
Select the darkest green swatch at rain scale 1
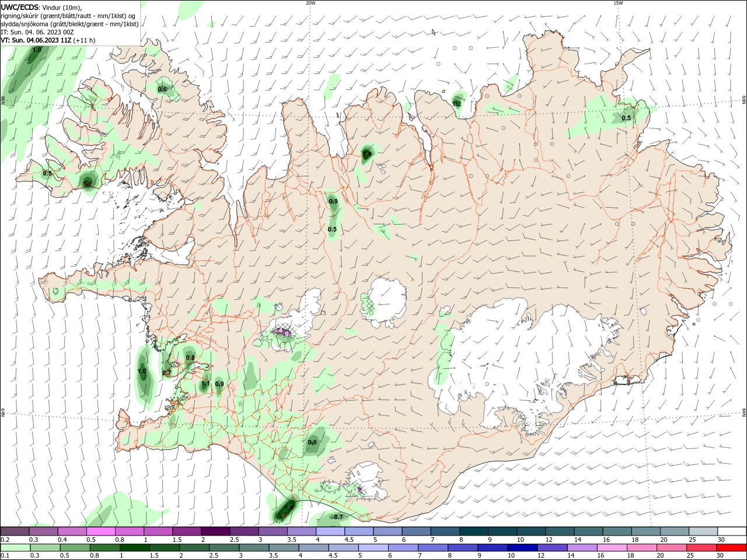click(134, 548)
